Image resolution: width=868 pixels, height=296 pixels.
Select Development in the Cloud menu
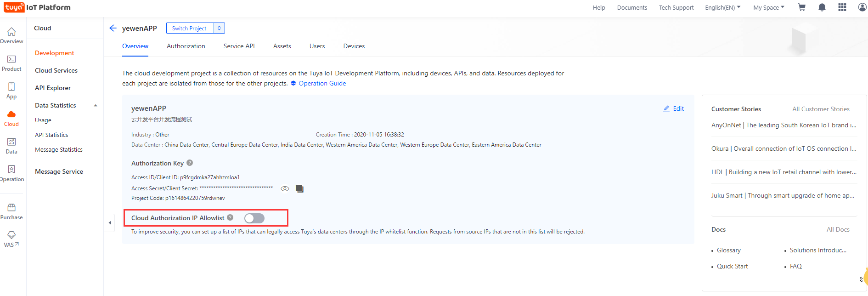(55, 53)
